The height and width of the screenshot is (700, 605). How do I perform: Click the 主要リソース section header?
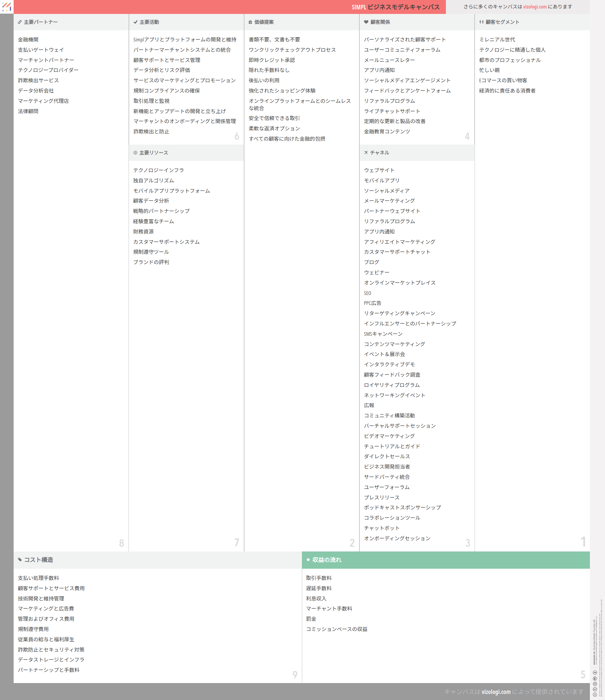(153, 153)
